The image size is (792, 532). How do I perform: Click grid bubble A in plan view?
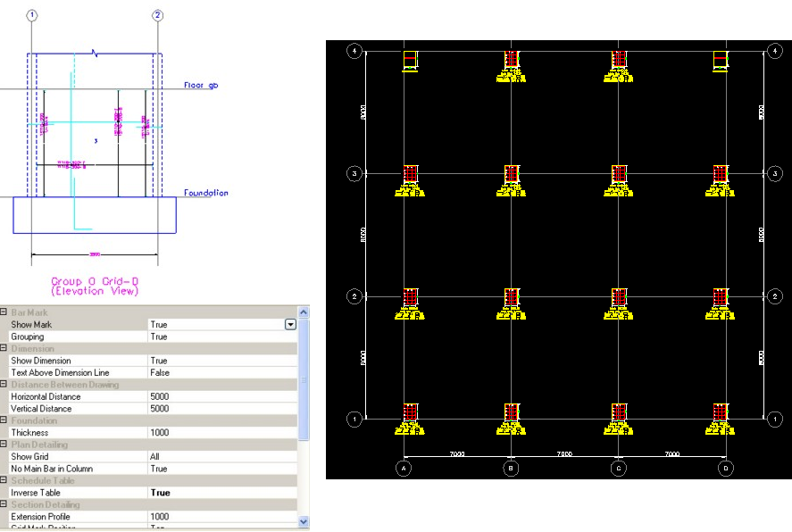(x=404, y=467)
